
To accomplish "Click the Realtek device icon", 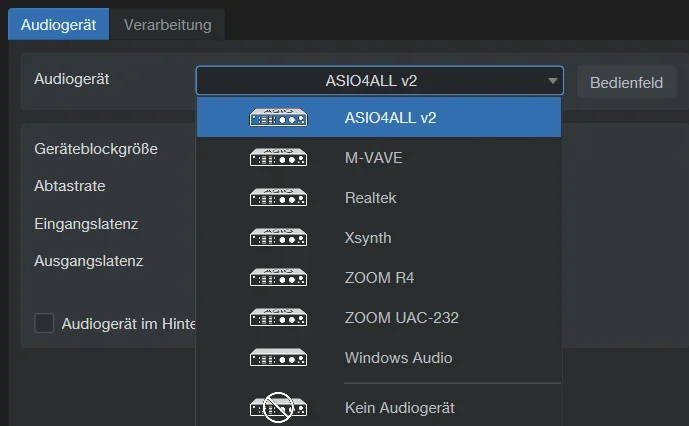I will coord(278,198).
